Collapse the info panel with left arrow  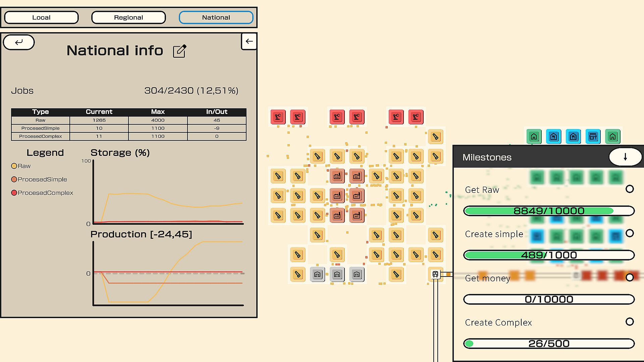[x=249, y=42]
